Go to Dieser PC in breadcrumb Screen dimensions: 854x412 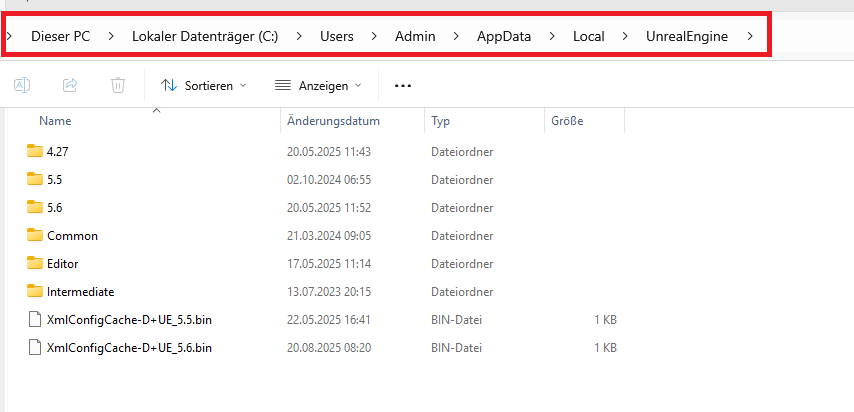(x=60, y=37)
